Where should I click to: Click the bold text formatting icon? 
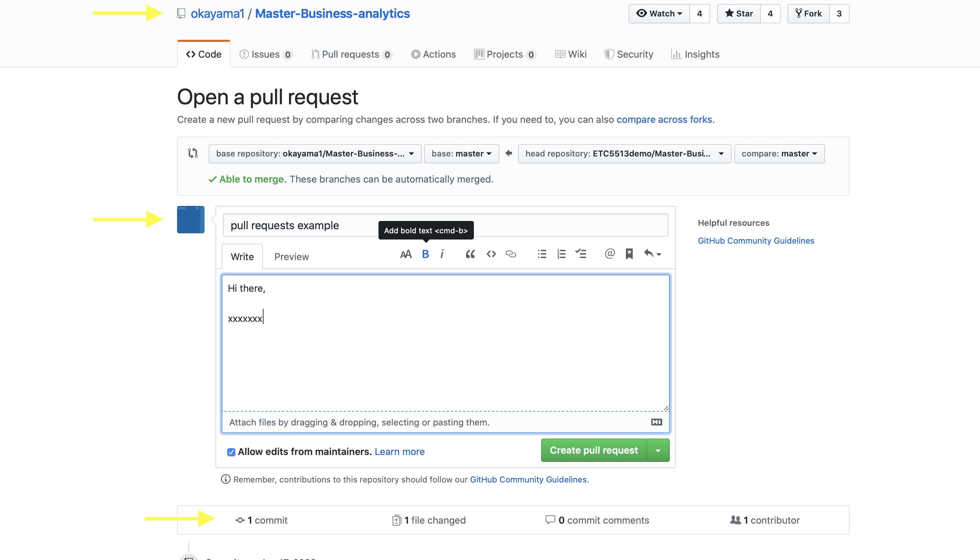click(425, 254)
